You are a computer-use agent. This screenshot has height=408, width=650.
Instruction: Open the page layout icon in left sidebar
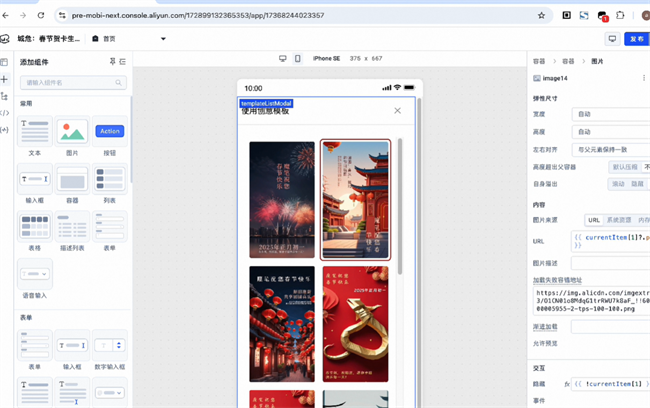click(5, 62)
